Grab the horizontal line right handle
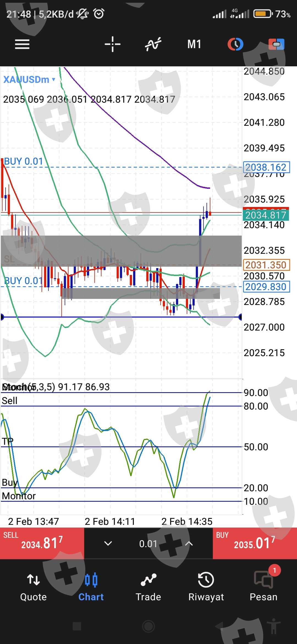Image resolution: width=297 pixels, height=644 pixels. point(240,317)
